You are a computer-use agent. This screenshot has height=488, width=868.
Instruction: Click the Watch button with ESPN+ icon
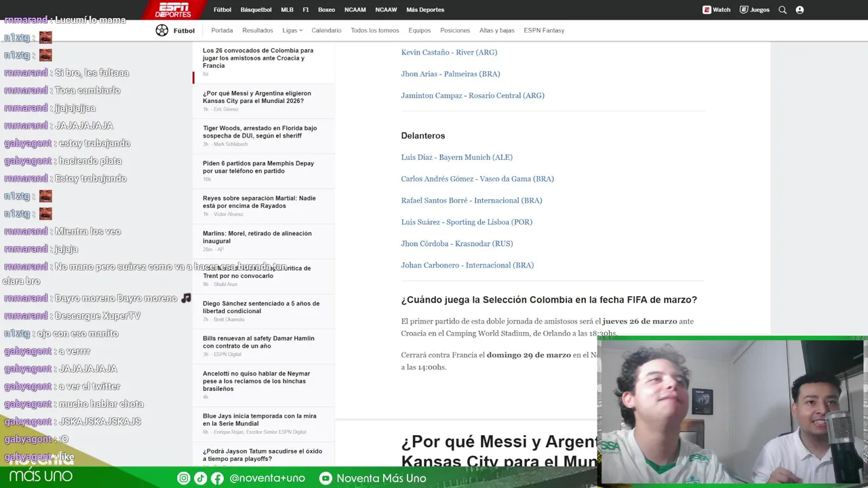pyautogui.click(x=717, y=10)
